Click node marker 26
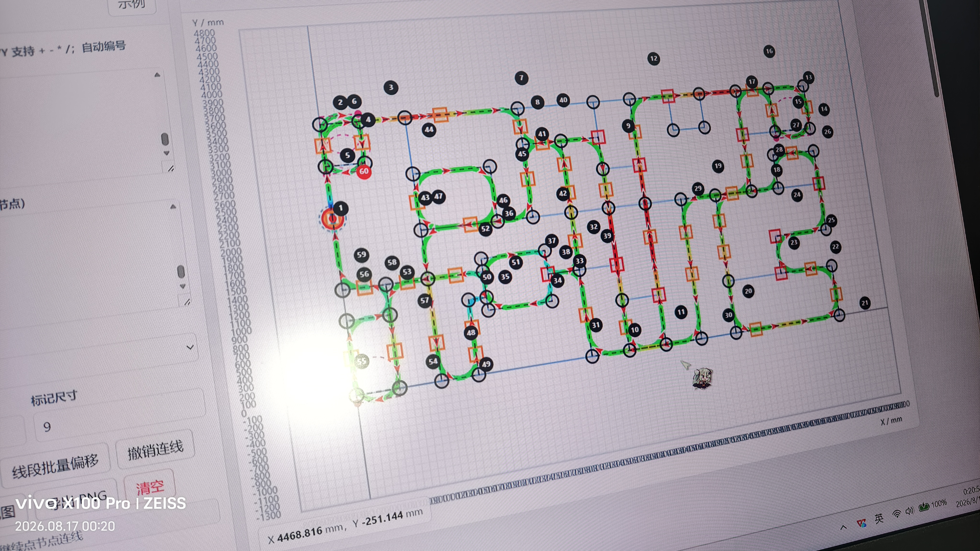The height and width of the screenshot is (551, 980). (x=827, y=132)
